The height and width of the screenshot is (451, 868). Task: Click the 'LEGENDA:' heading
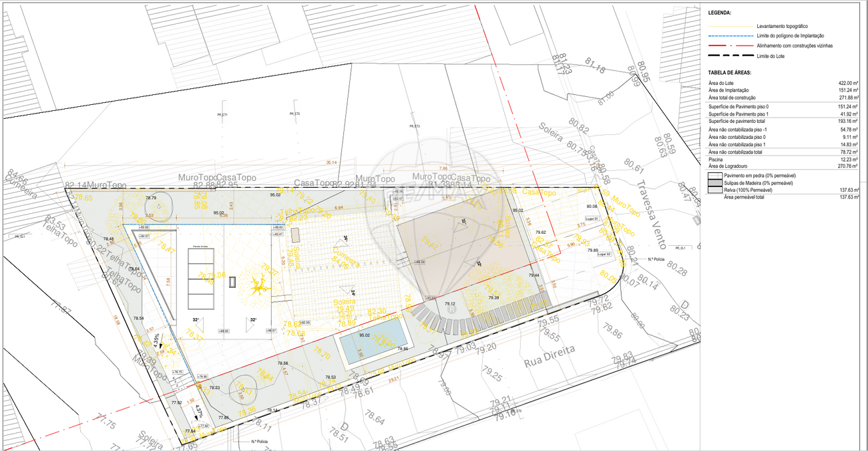coord(720,13)
